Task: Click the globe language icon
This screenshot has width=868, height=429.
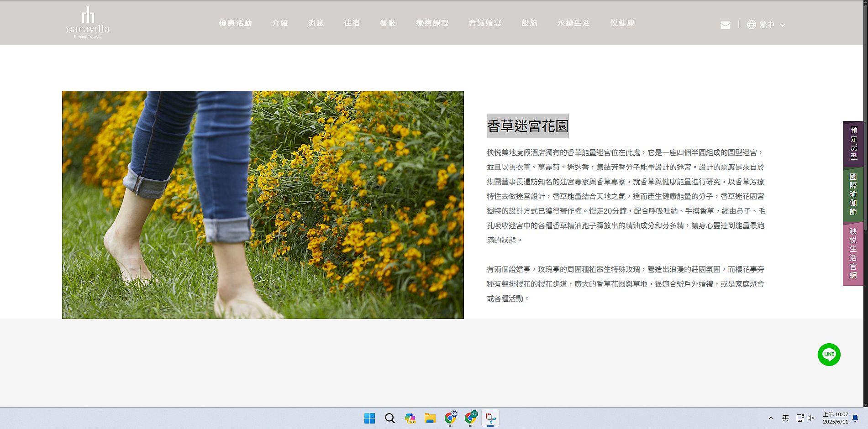Action: click(751, 25)
